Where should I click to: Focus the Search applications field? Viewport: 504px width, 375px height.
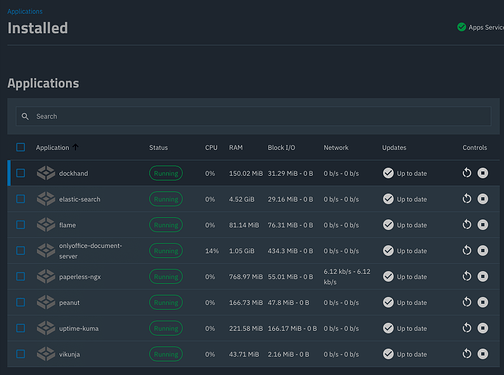click(253, 116)
